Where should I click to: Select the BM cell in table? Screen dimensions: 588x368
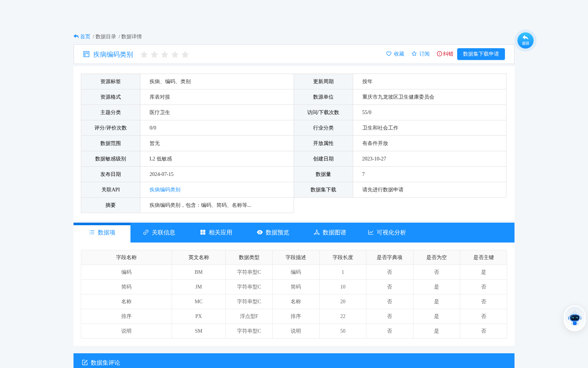[199, 272]
